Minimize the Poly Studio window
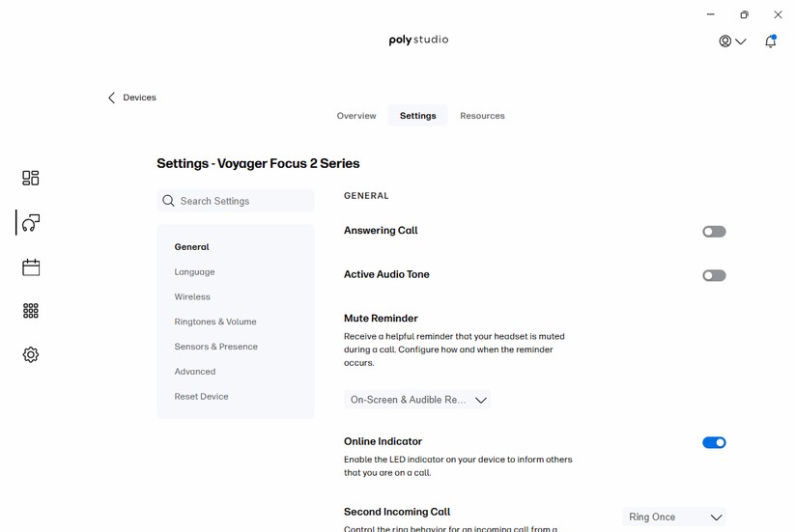Viewport: 795px width, 532px height. (710, 14)
